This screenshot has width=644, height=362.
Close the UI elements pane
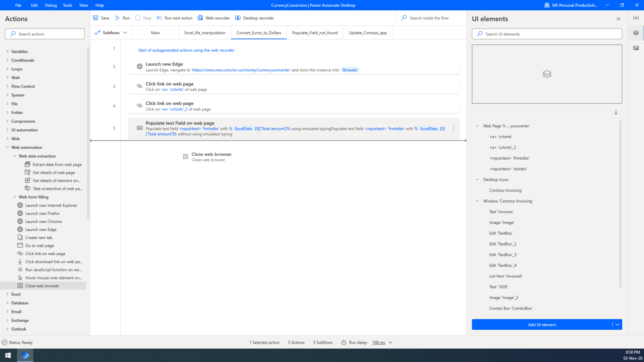(x=618, y=19)
